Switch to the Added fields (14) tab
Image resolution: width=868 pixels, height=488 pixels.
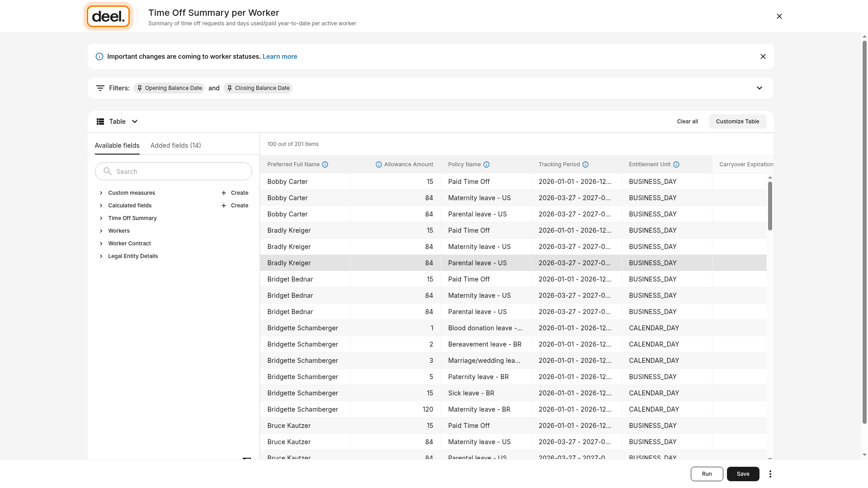pos(176,145)
